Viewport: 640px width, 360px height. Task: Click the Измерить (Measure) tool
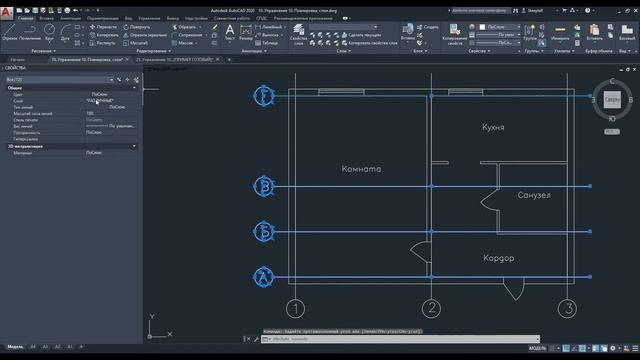coord(560,32)
